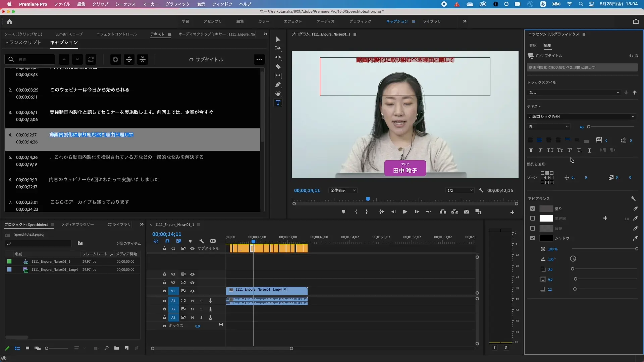Open the シーケンス menu
644x362 pixels.
pyautogui.click(x=125, y=4)
